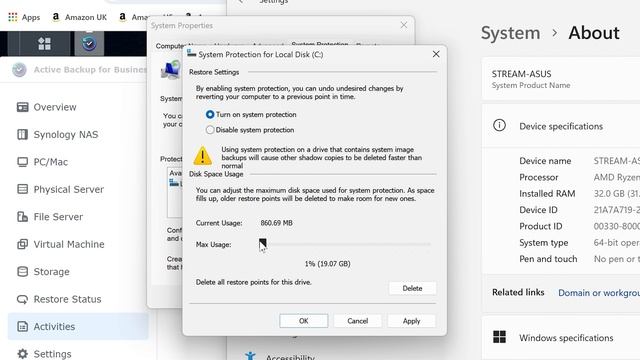The height and width of the screenshot is (360, 640).
Task: Click the warning triangle icon
Action: click(x=202, y=156)
